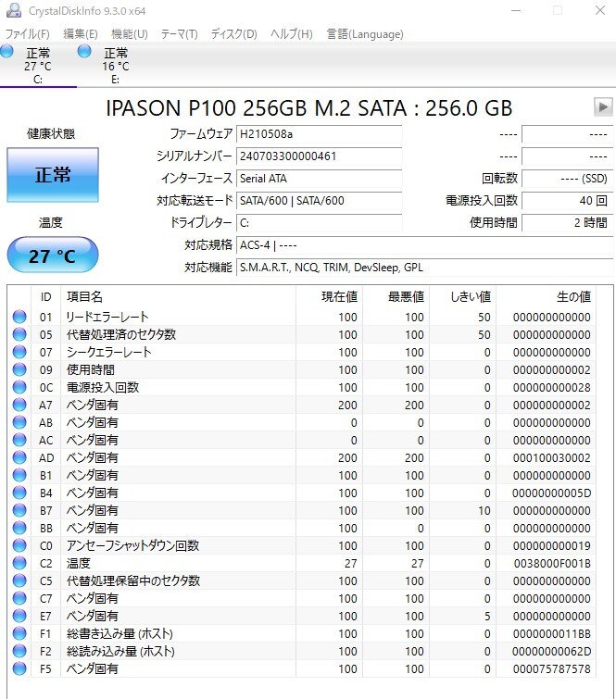Screen dimensions: 616x699
Task: Click status dot for 05 代替処理済のセクタ数
Action: tap(19, 334)
